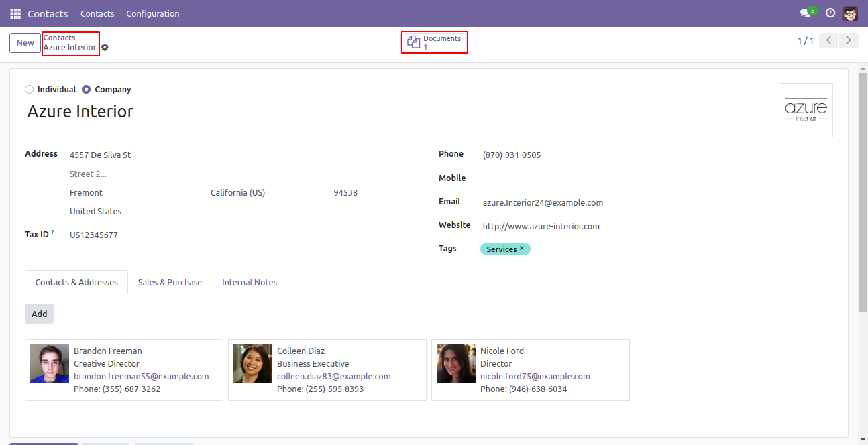Open the gear actions menu beside Azure Interior
Screen dimensions: 868x445
[105, 48]
